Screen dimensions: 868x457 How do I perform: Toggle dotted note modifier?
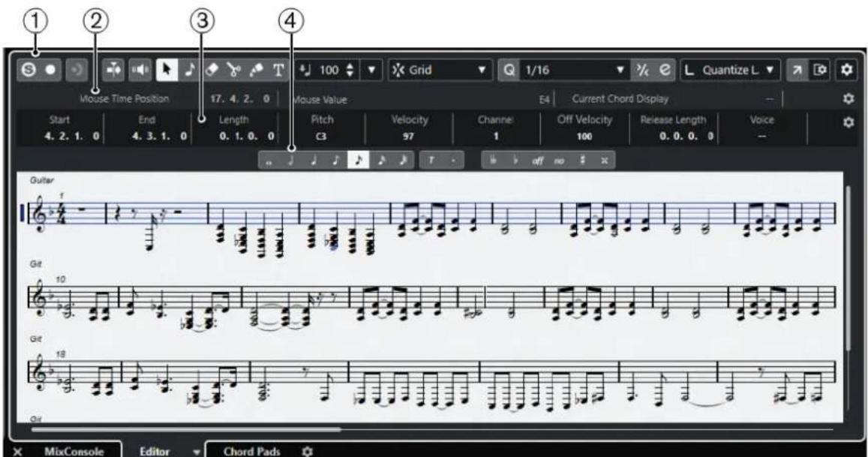click(x=453, y=161)
